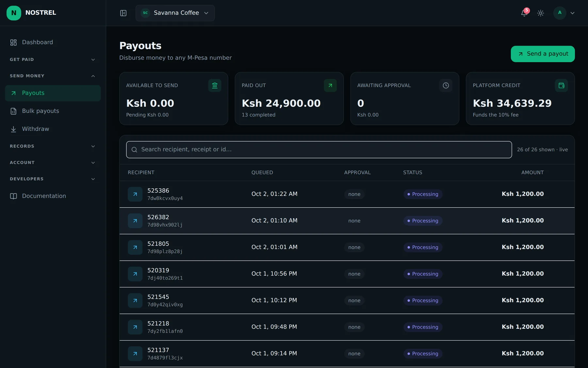
Task: Click the Queued column header
Action: point(262,172)
